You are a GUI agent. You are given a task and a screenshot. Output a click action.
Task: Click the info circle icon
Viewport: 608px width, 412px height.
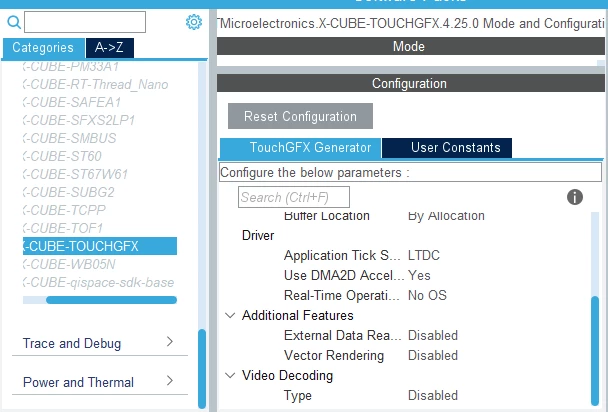[x=575, y=197]
